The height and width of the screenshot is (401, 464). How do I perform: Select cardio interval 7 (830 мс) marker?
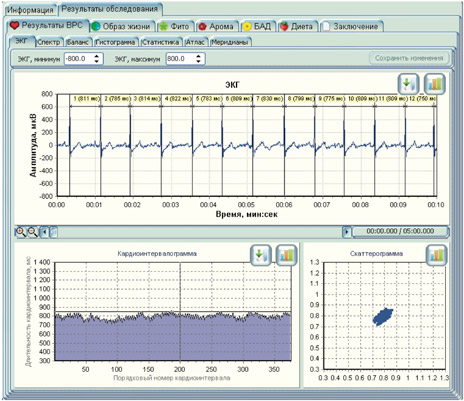click(269, 99)
